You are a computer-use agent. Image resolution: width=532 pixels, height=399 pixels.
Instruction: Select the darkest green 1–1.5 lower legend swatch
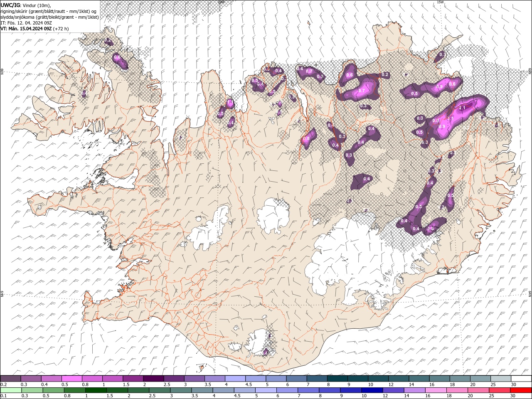[x=96, y=390]
